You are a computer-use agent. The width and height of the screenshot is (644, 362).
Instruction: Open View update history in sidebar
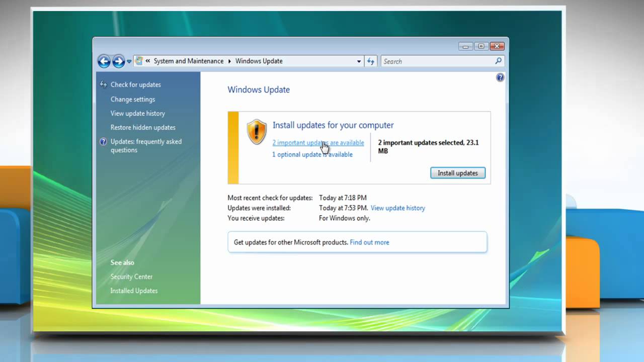click(x=138, y=113)
